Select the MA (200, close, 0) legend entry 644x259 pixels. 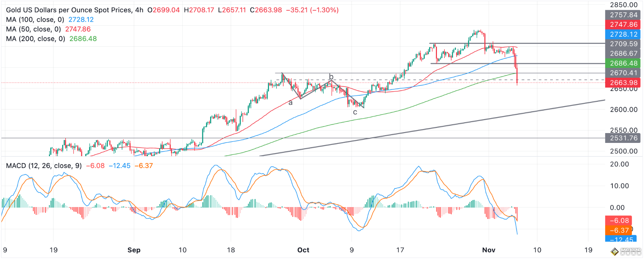point(35,39)
